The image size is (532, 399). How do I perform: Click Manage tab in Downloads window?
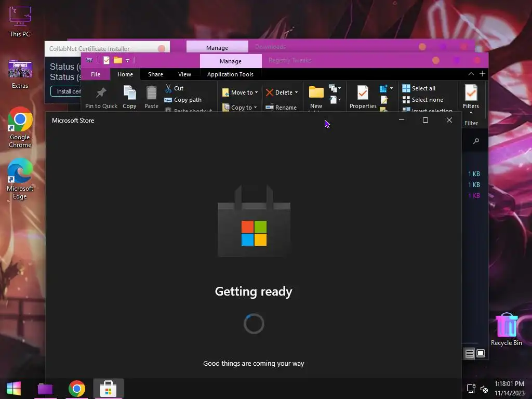[217, 47]
